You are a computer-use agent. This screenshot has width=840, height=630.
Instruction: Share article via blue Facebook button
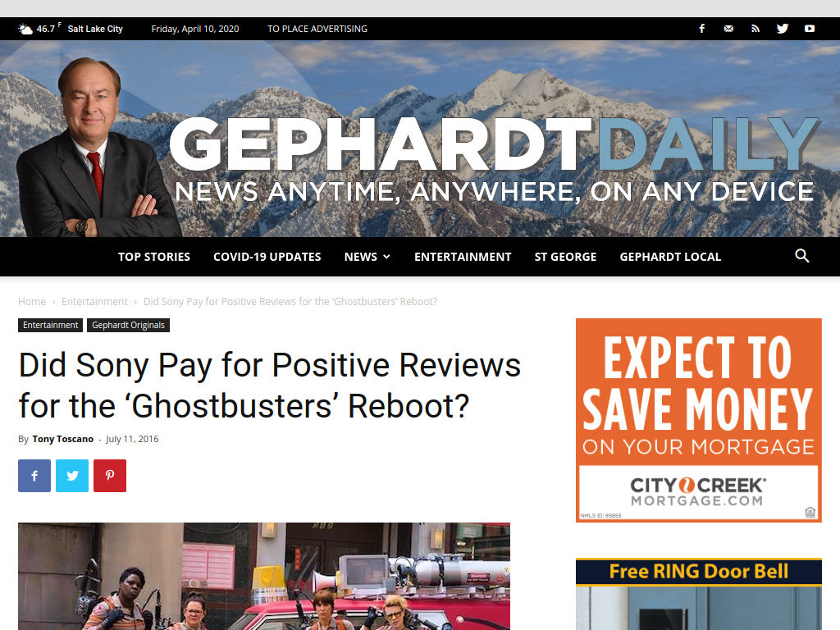[x=34, y=476]
